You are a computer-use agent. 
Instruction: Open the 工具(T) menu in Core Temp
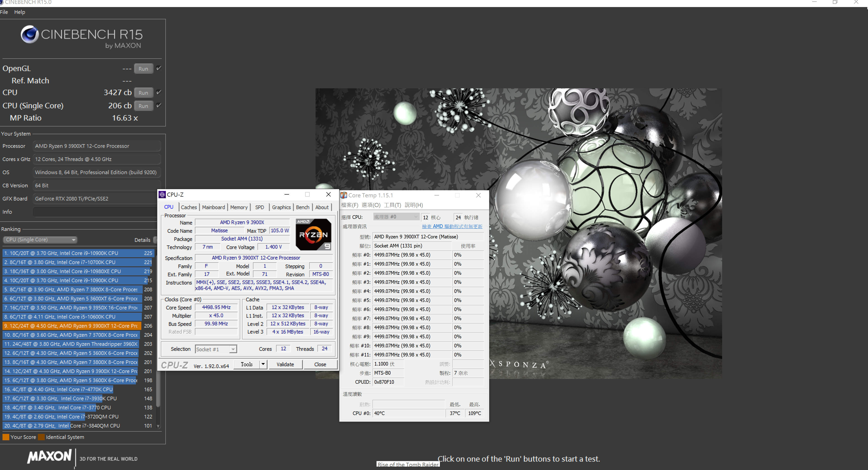(x=392, y=205)
